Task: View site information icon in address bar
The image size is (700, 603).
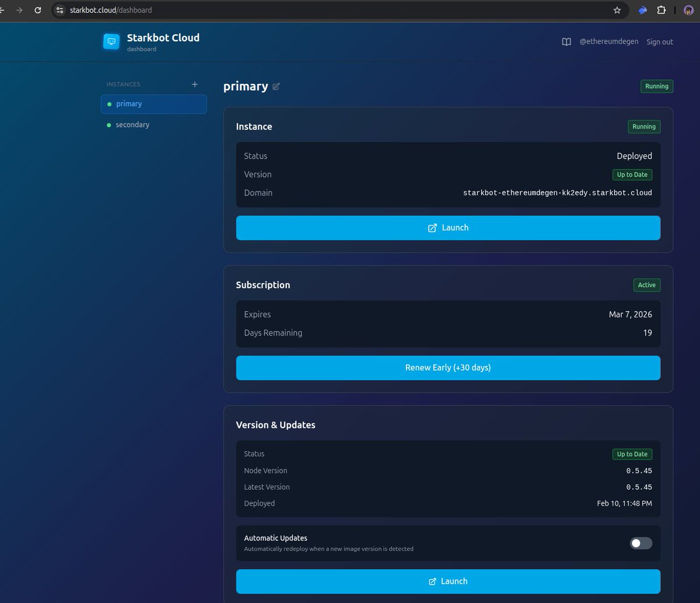Action: pos(60,10)
